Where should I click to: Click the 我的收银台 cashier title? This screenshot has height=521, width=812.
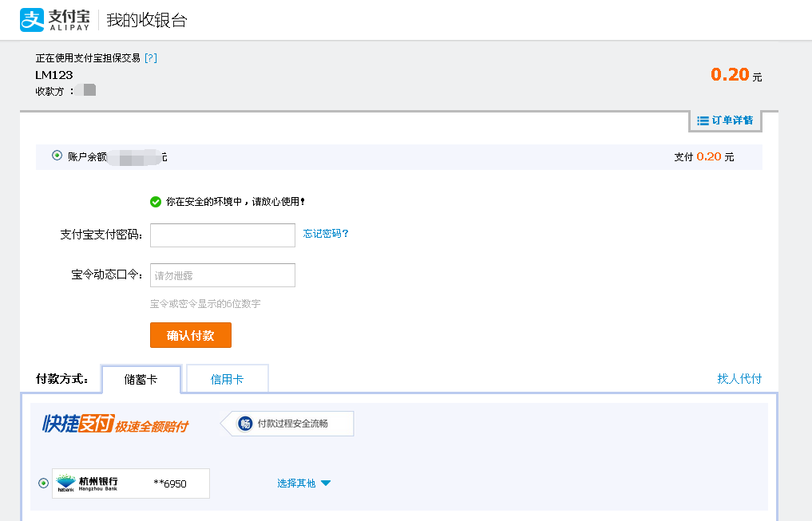(147, 21)
